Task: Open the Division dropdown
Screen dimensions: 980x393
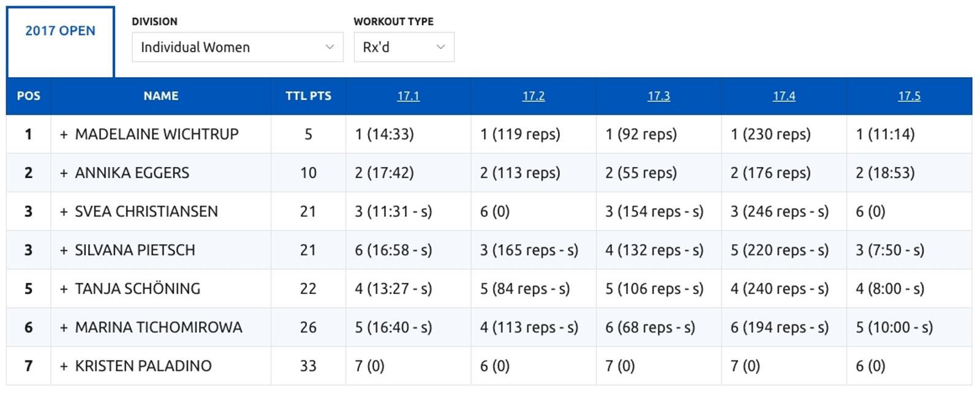Action: (x=236, y=47)
